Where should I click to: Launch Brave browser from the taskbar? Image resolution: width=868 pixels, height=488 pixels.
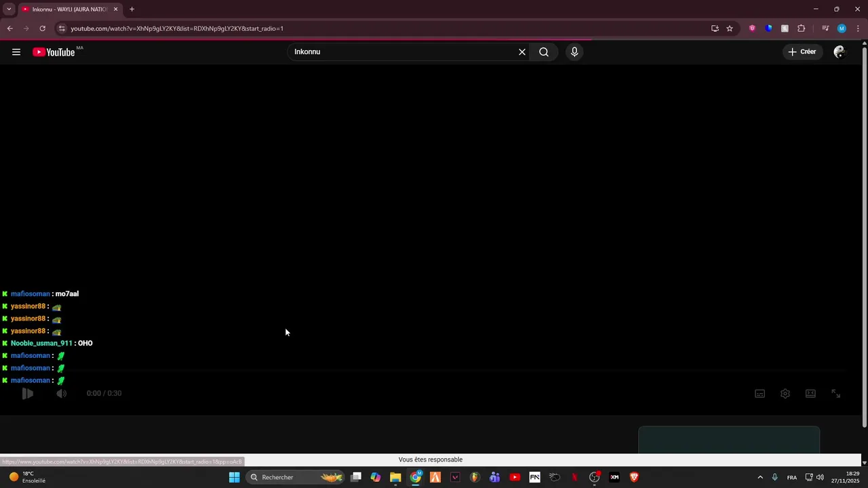[x=634, y=477]
